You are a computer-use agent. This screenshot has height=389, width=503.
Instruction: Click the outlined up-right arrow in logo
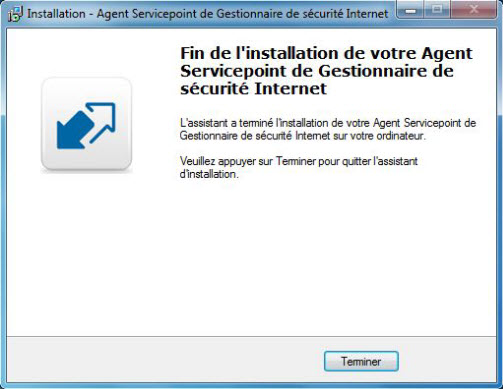click(x=101, y=119)
